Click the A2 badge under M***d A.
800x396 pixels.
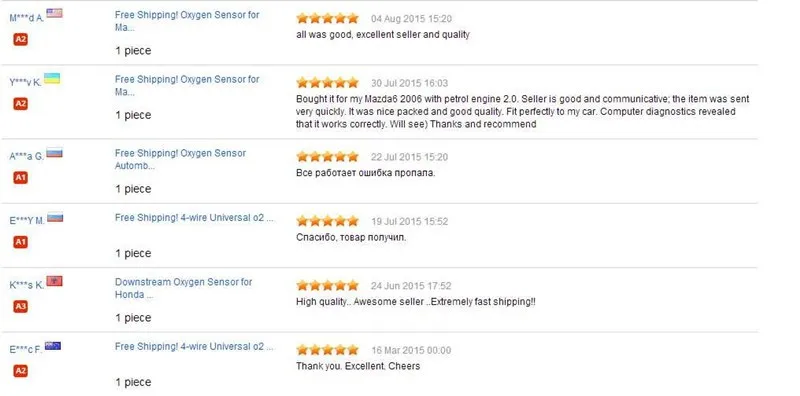tap(20, 39)
